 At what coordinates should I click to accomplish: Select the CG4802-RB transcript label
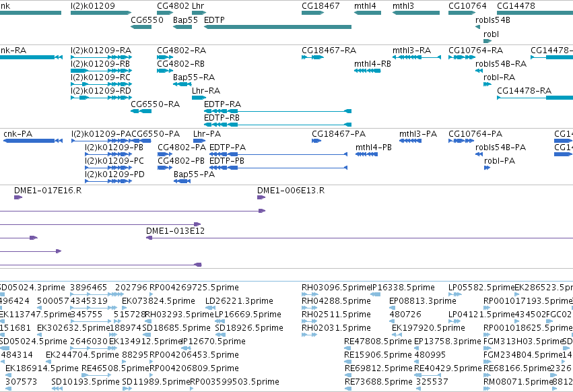(180, 63)
